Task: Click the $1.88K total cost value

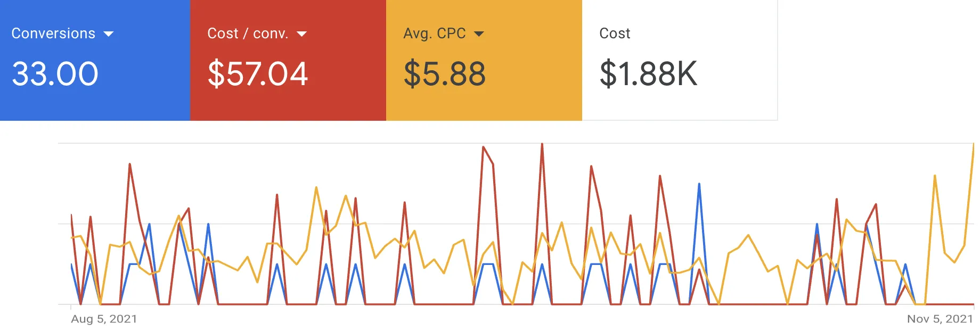Action: tap(648, 73)
